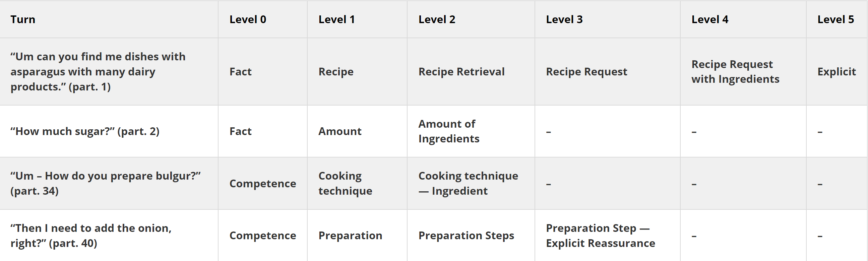The image size is (868, 261).
Task: Select the "Explicit" cell under Level 5
Action: click(836, 72)
